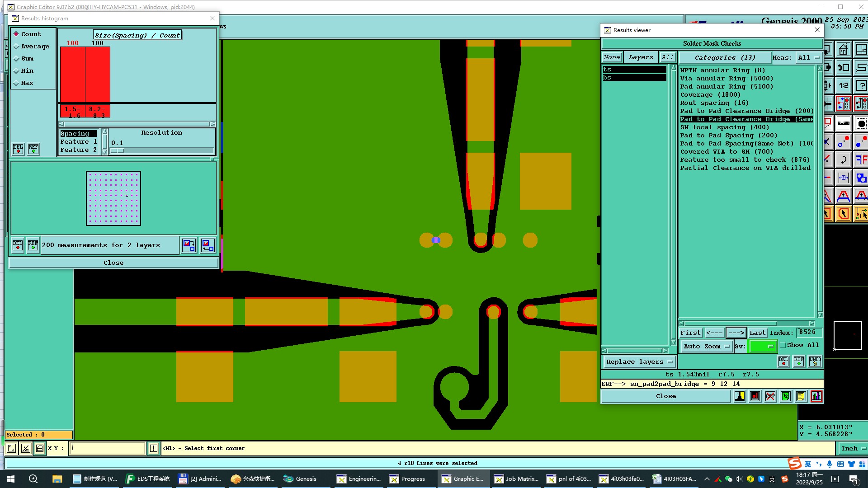This screenshot has height=488, width=868.
Task: Click the Last result button
Action: point(757,333)
